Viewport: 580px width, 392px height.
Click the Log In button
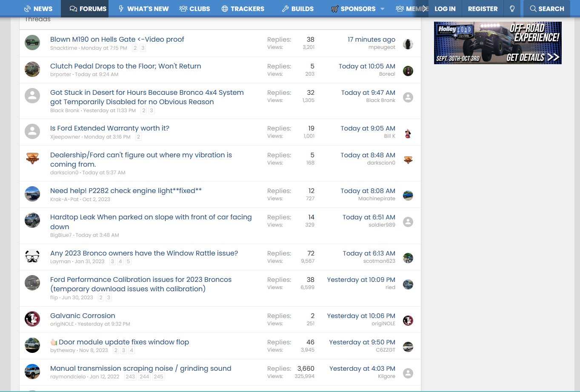click(x=445, y=9)
